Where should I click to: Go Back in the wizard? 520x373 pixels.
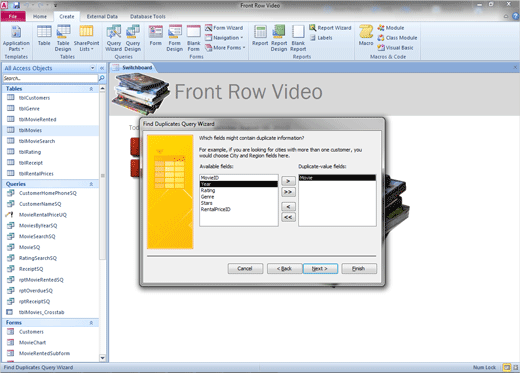(x=284, y=269)
